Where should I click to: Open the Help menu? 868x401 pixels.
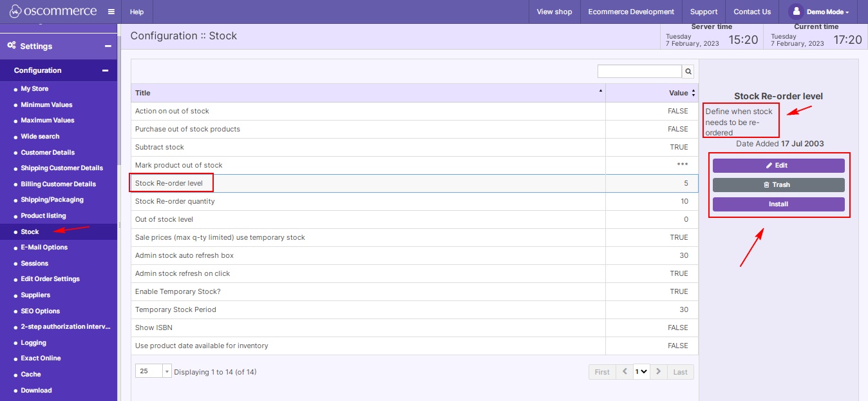click(x=137, y=12)
